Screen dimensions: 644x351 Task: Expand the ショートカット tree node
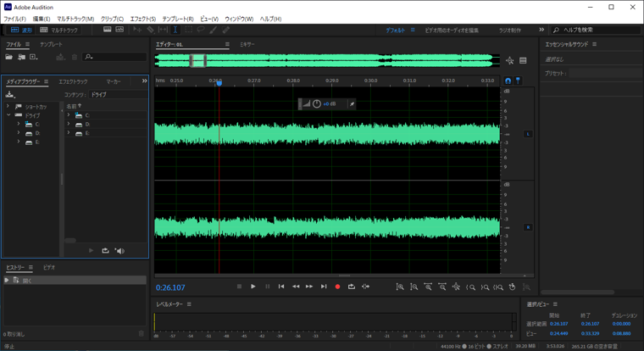point(8,106)
